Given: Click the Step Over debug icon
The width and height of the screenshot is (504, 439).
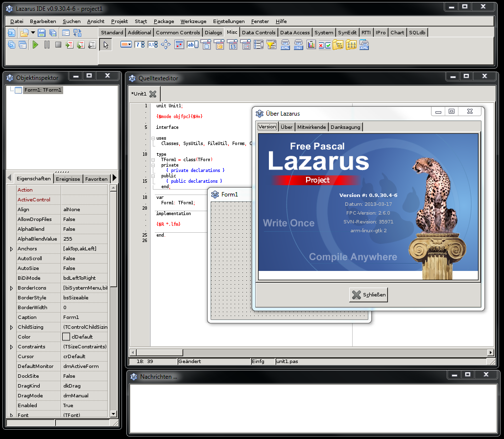Looking at the screenshot, I should click(81, 45).
